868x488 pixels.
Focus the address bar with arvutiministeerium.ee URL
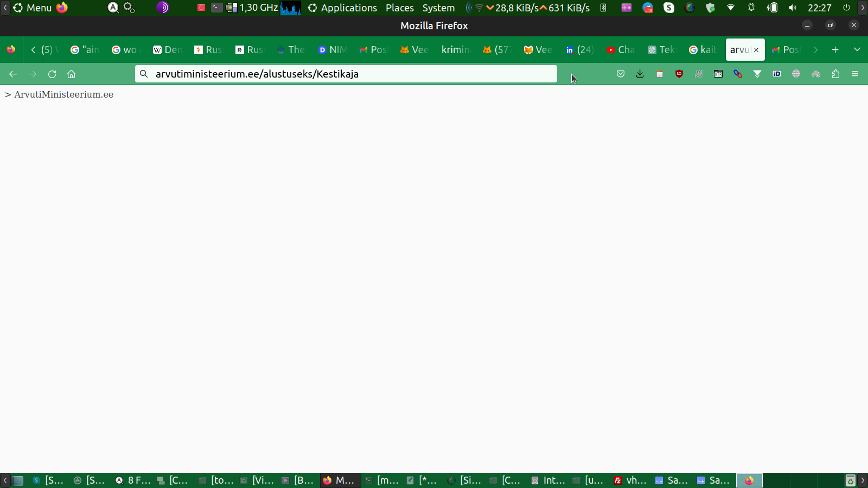[x=346, y=74]
